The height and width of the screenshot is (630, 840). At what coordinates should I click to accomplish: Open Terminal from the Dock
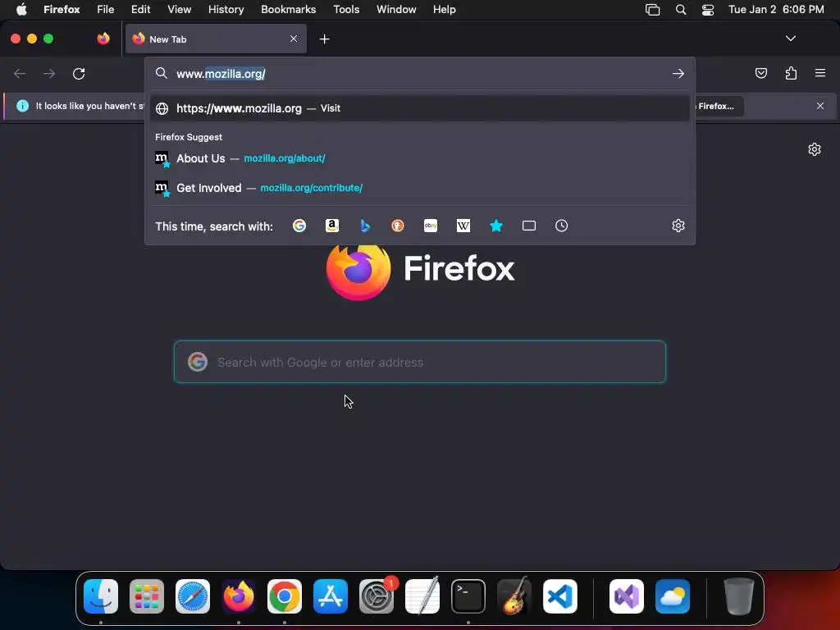(x=468, y=596)
